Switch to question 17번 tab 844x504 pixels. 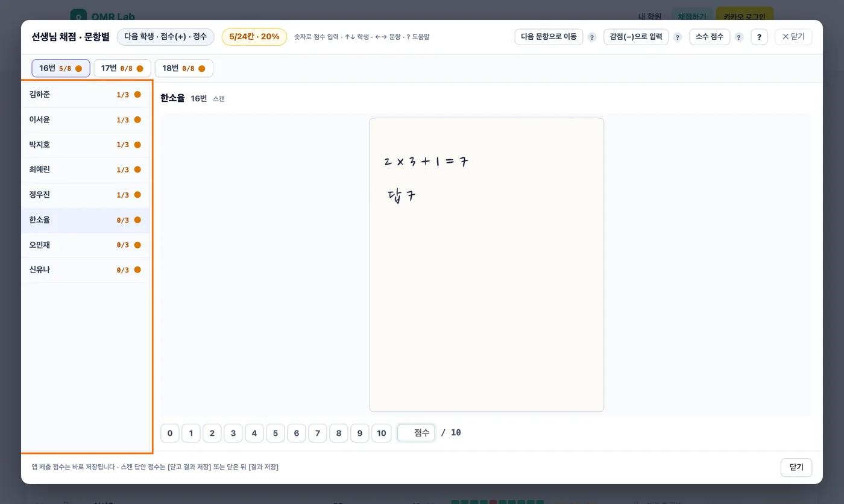point(122,68)
